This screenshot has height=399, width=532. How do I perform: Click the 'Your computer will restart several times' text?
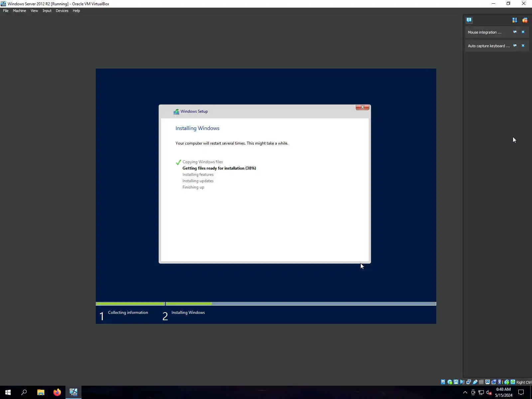pyautogui.click(x=232, y=143)
